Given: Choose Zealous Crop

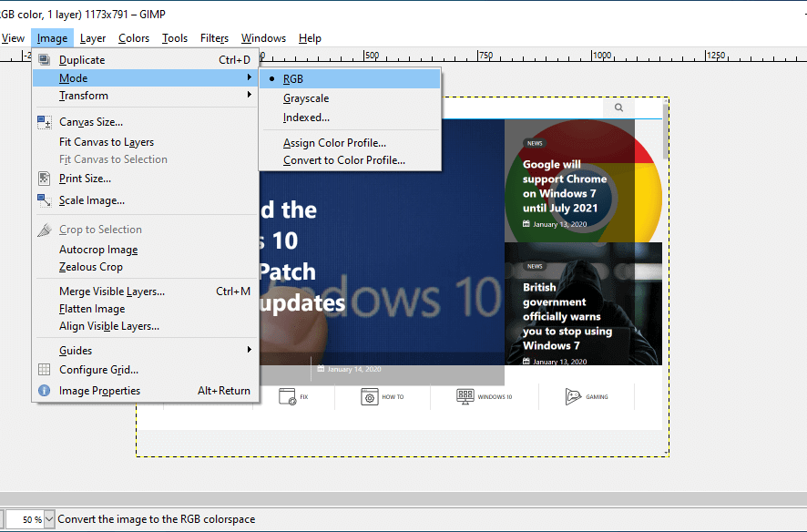Looking at the screenshot, I should tap(145, 267).
